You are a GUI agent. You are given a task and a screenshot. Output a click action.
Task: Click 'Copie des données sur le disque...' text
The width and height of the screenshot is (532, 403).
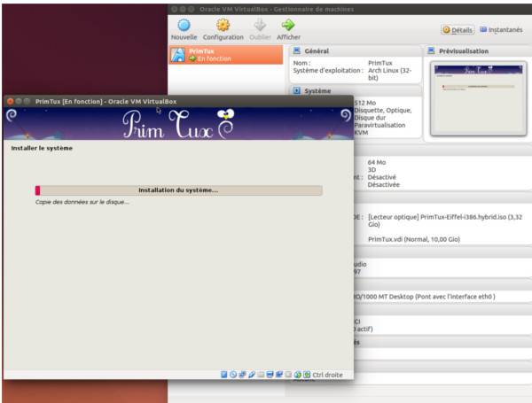pyautogui.click(x=82, y=202)
